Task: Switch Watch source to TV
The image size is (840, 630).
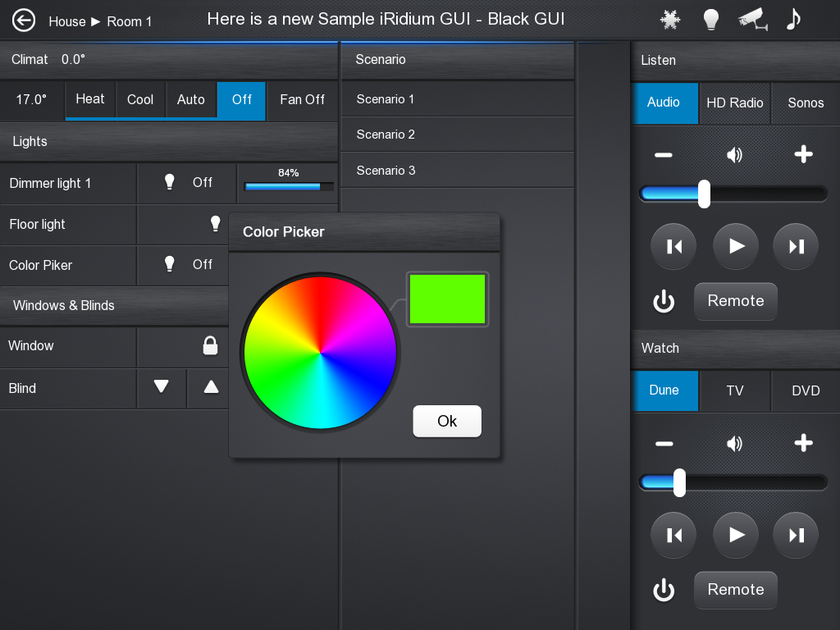Action: pyautogui.click(x=735, y=391)
